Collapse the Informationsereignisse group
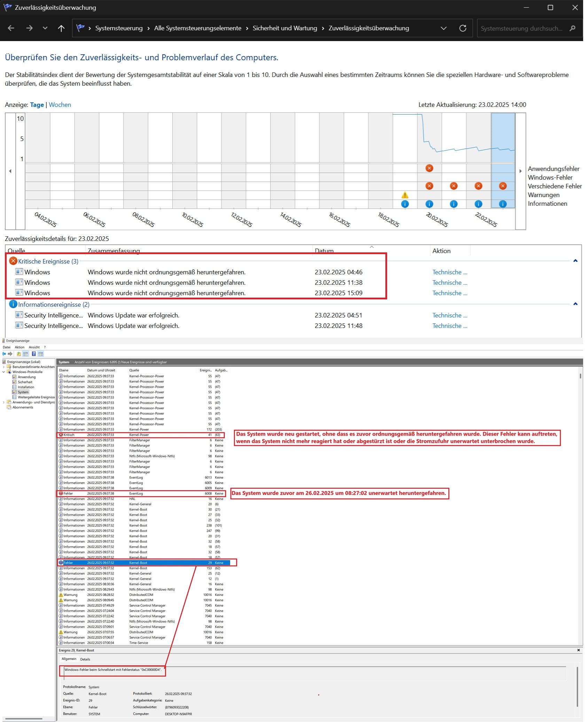 575,304
